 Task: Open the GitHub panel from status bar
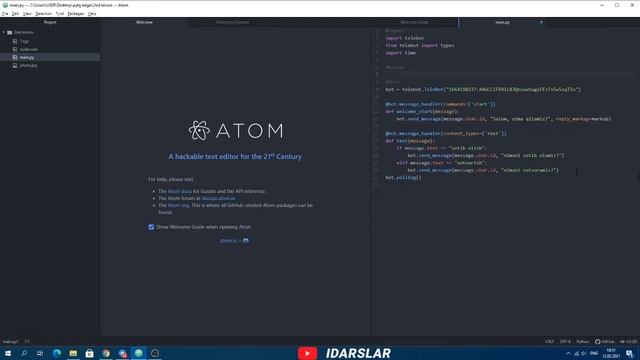tap(604, 342)
